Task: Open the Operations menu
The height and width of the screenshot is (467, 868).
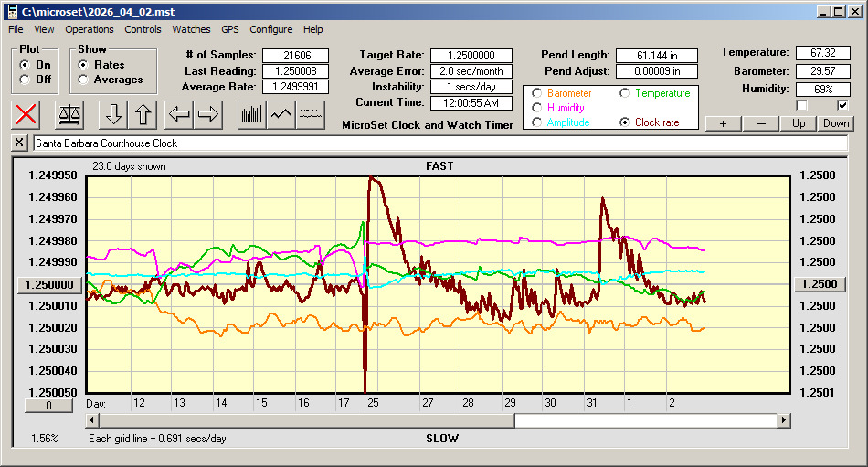Action: click(x=90, y=29)
